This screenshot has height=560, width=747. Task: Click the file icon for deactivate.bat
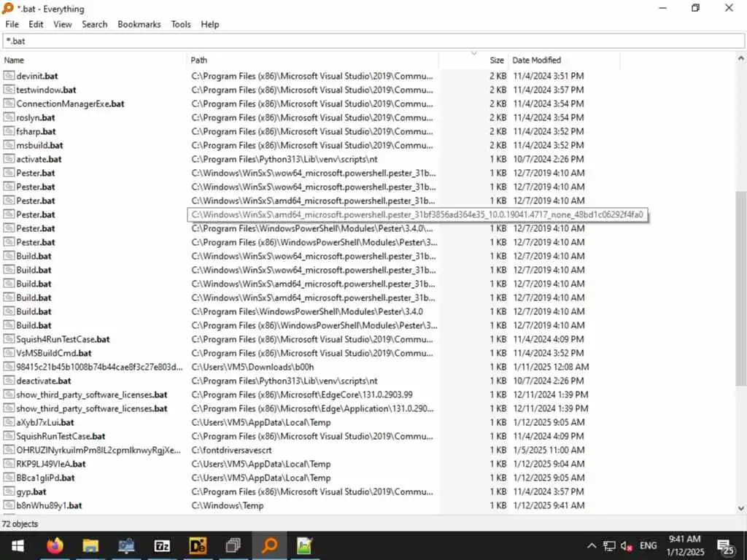[9, 381]
